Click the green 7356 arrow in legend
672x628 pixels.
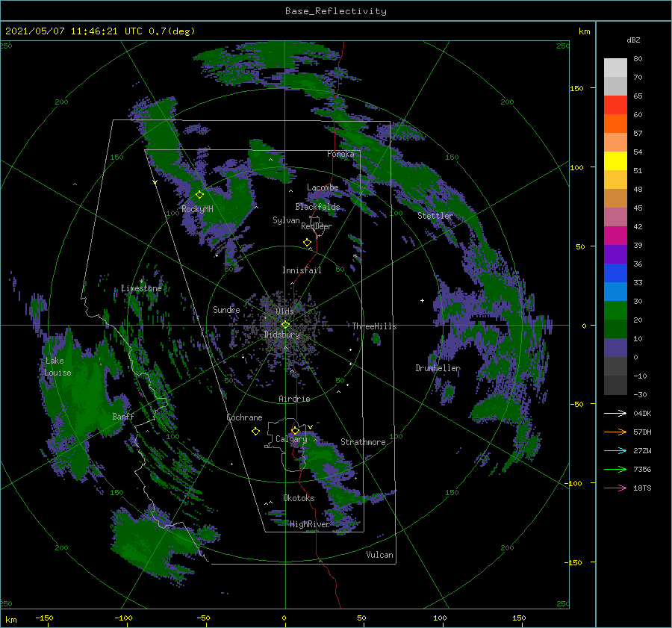(x=615, y=470)
